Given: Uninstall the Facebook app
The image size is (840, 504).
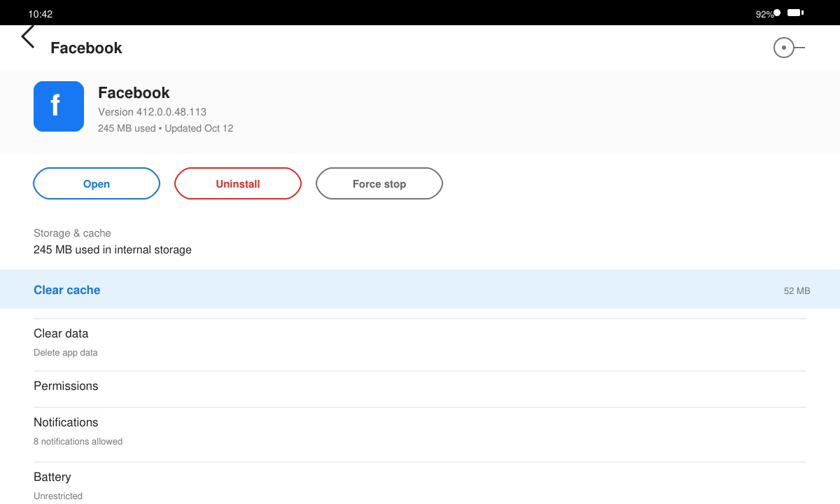Looking at the screenshot, I should click(x=238, y=183).
